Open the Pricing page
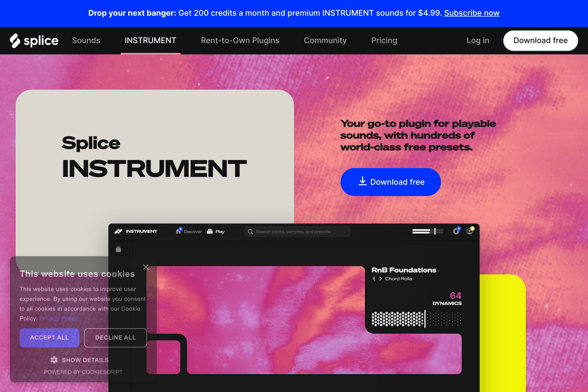Screen dimensions: 588x392 point(384,40)
